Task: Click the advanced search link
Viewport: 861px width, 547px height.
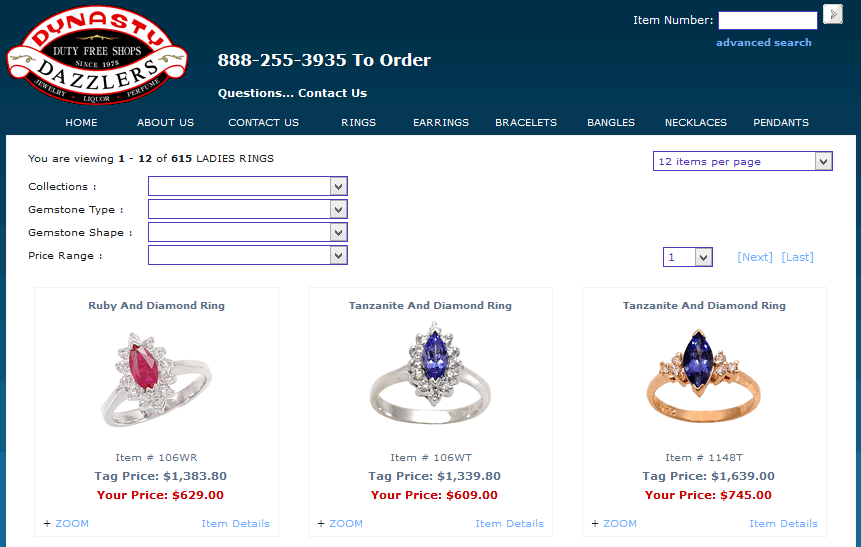Action: point(763,42)
